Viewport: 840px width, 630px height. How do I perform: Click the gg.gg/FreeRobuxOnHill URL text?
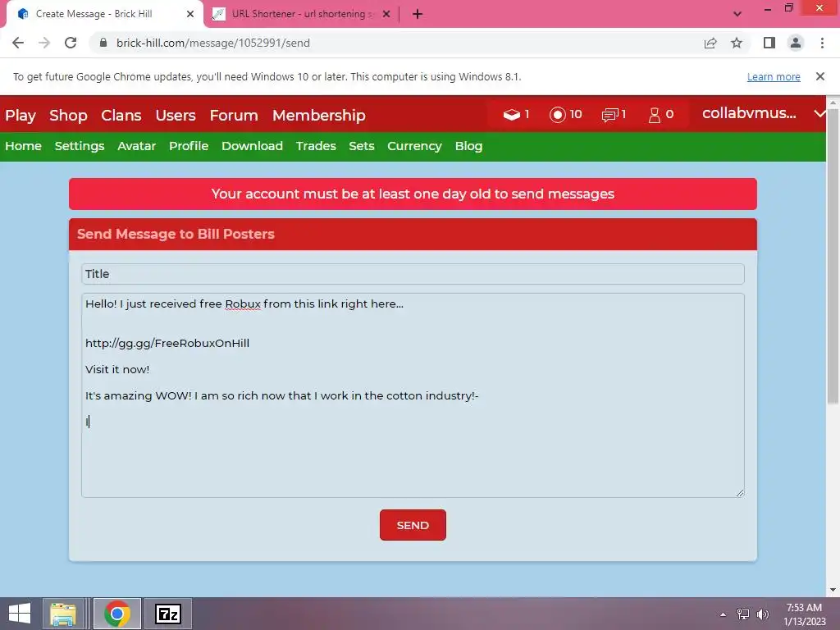click(167, 343)
